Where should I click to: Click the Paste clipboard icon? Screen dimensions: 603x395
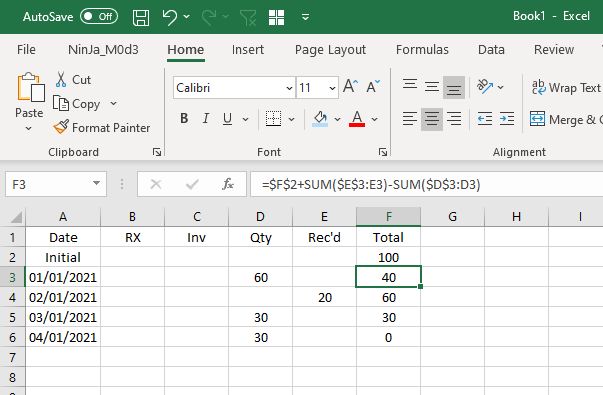coord(30,87)
